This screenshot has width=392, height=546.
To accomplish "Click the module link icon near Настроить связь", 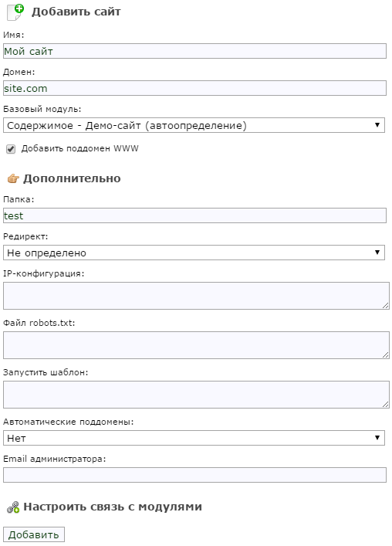I will click(x=13, y=507).
